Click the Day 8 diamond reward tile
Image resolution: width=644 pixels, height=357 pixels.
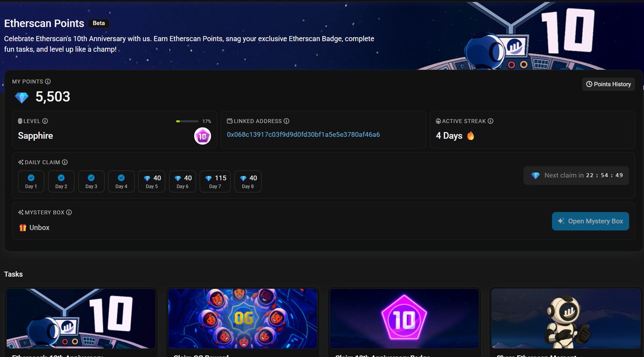pyautogui.click(x=248, y=181)
